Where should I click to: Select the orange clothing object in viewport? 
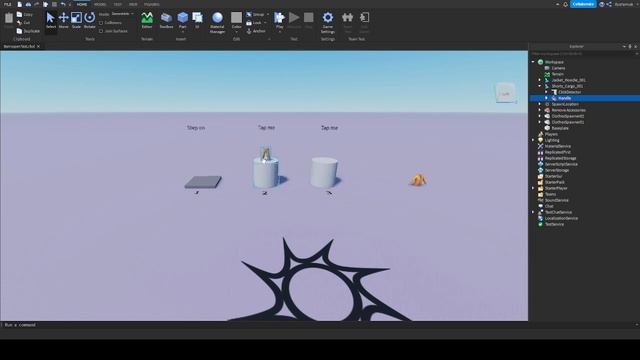pyautogui.click(x=418, y=180)
